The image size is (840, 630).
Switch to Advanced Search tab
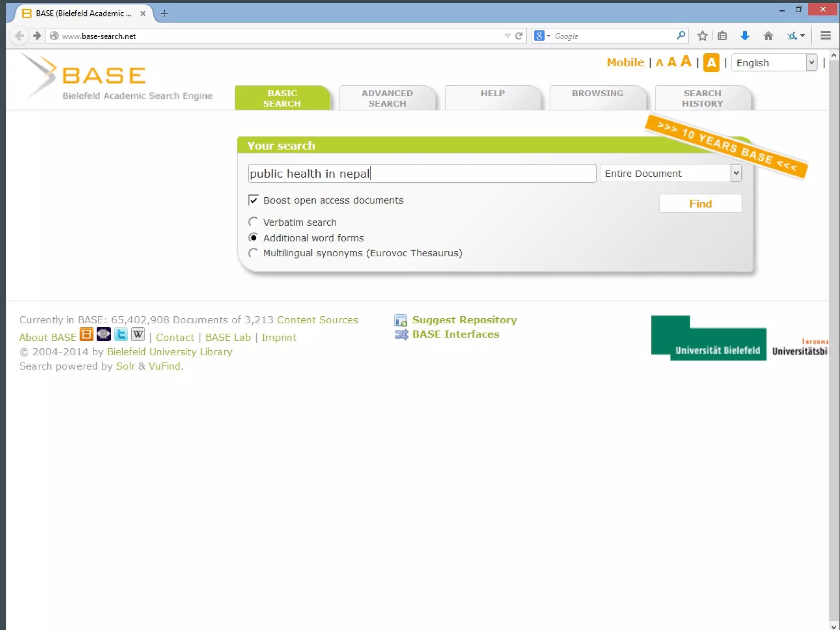(387, 98)
